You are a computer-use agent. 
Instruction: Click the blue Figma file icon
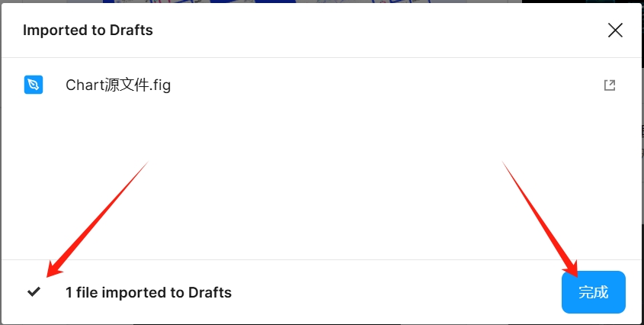click(x=34, y=85)
